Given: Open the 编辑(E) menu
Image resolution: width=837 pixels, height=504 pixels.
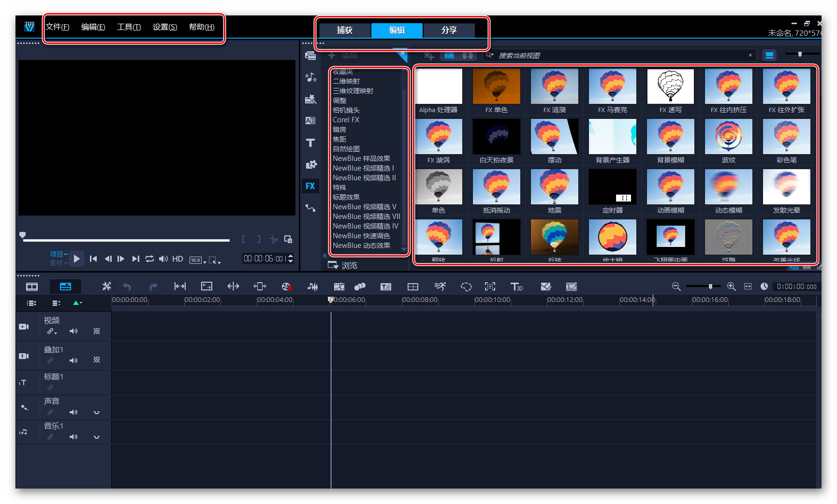Looking at the screenshot, I should [93, 27].
